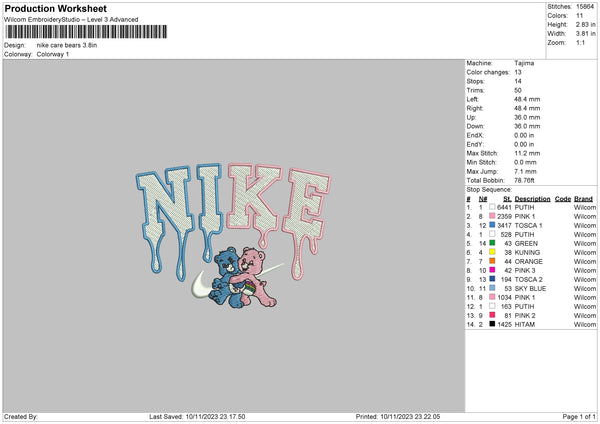Select Max Jump value '7.1 mm'
The height and width of the screenshot is (424, 600).
[525, 171]
